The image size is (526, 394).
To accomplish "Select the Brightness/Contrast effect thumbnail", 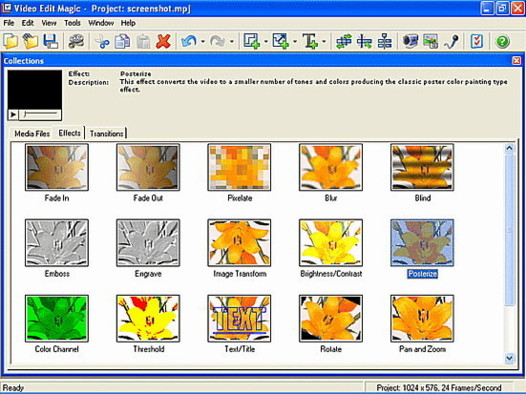I will [331, 243].
